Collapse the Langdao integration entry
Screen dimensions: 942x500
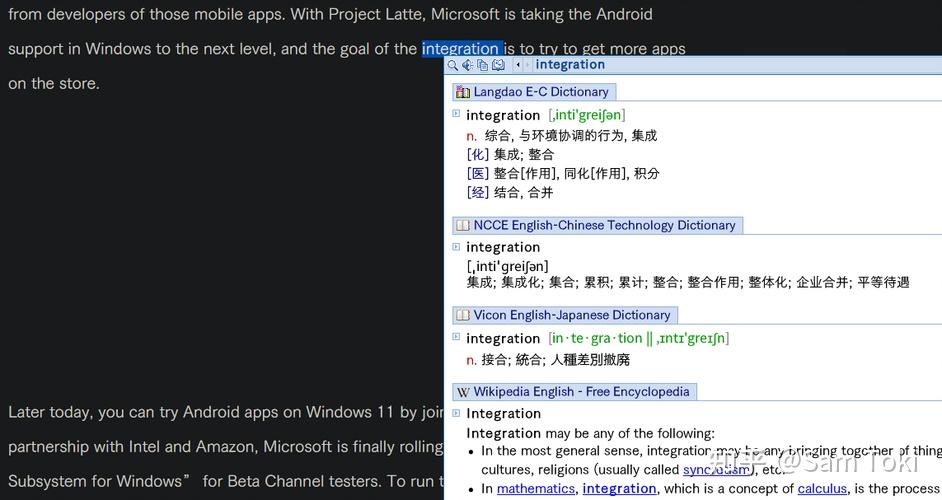(456, 113)
